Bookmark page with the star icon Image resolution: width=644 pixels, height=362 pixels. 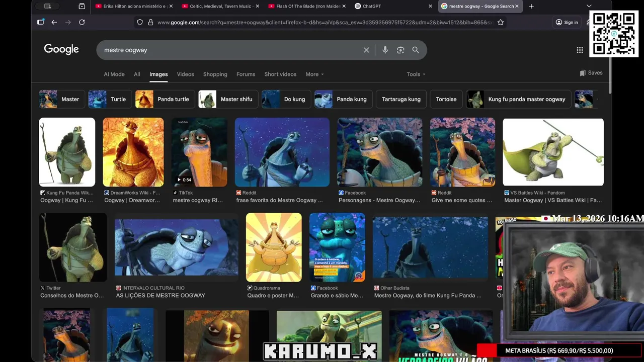(500, 22)
